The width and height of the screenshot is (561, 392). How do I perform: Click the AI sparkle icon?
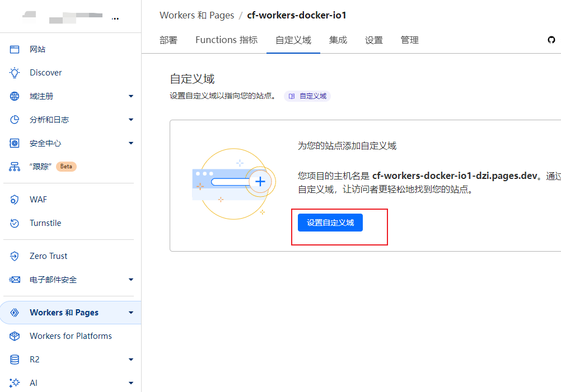(15, 382)
